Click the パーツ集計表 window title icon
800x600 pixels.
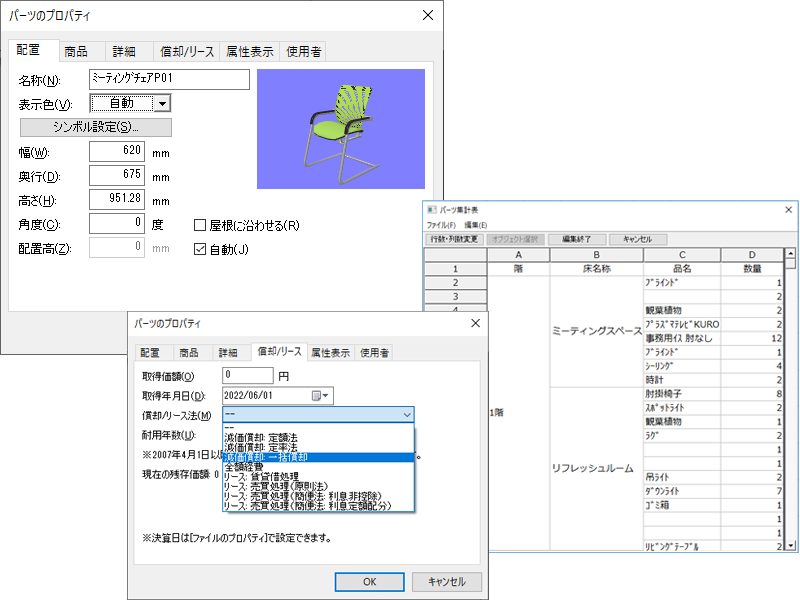432,210
